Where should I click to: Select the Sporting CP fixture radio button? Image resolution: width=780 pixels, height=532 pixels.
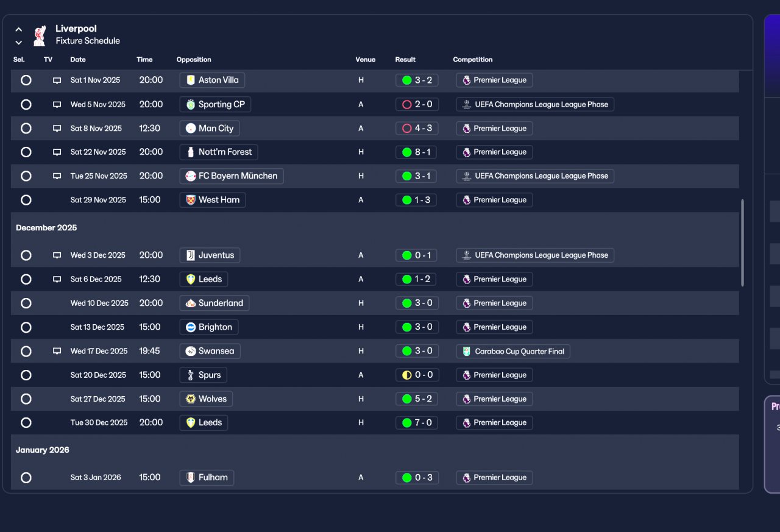26,104
